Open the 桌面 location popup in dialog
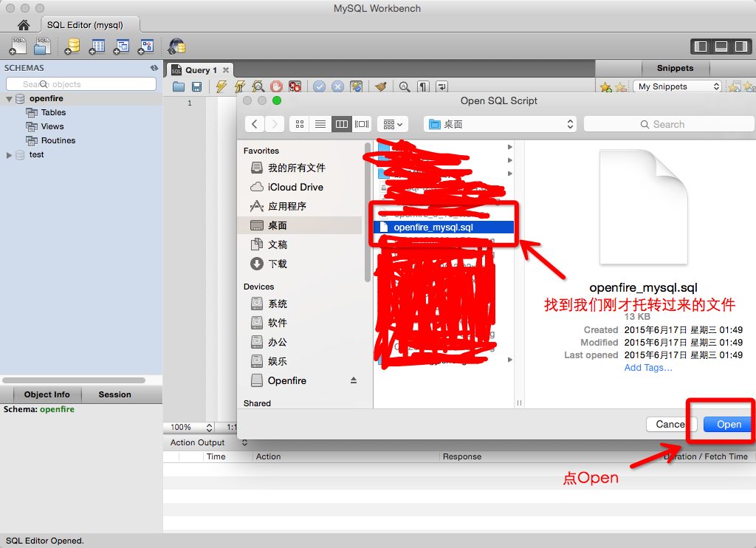This screenshot has height=548, width=756. click(x=501, y=124)
